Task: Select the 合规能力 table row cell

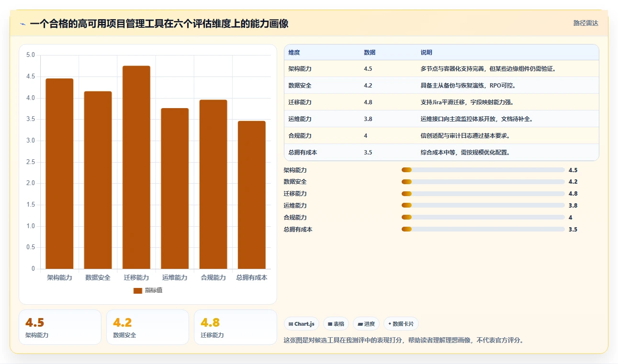Action: point(300,136)
